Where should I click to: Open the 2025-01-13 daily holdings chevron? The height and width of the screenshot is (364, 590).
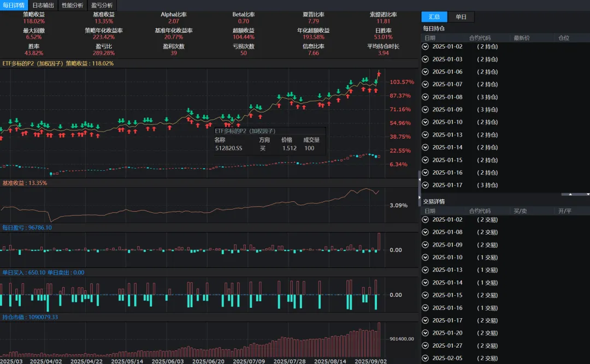425,135
